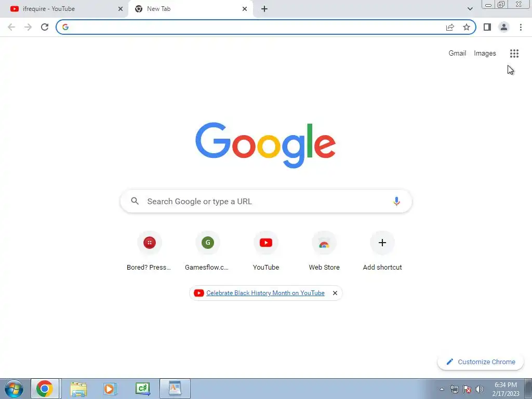Click Chrome icon in the taskbar
This screenshot has height=399, width=532.
pos(45,389)
